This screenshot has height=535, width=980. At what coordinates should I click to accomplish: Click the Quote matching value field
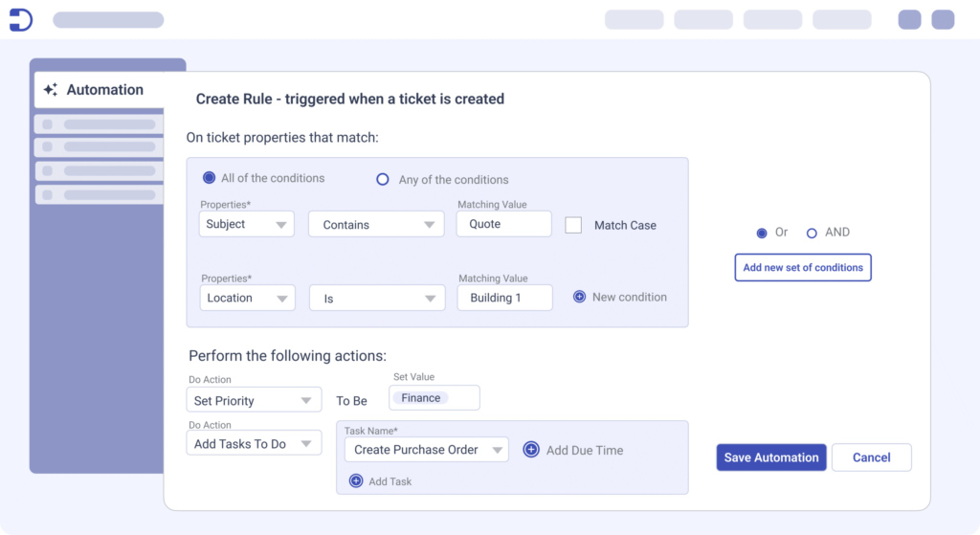(x=503, y=224)
